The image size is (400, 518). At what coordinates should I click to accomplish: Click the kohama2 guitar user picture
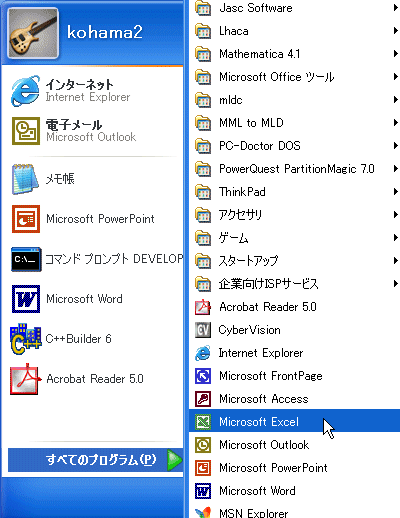33,33
